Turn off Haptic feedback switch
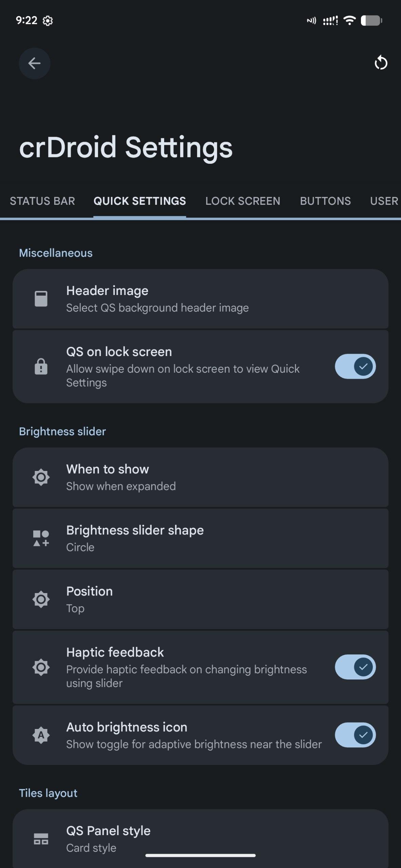 point(355,667)
